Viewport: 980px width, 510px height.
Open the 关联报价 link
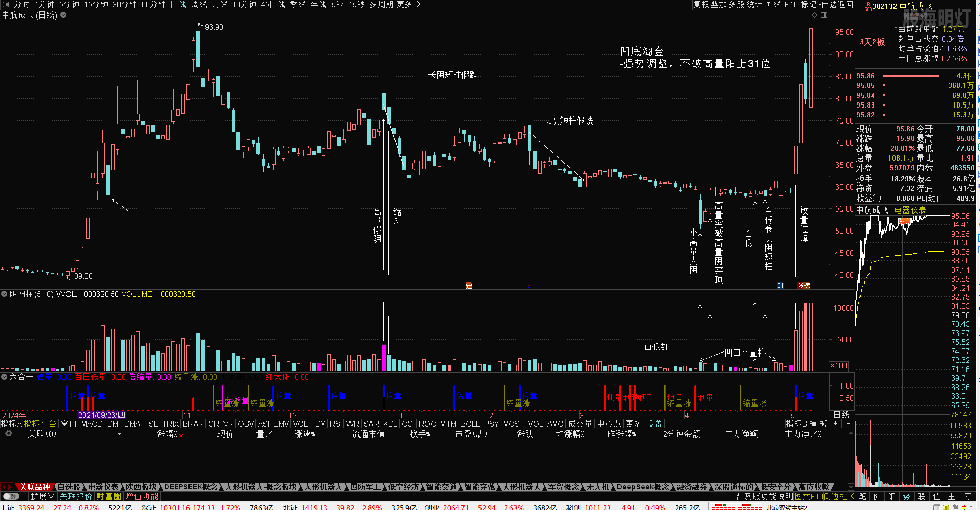[76, 496]
